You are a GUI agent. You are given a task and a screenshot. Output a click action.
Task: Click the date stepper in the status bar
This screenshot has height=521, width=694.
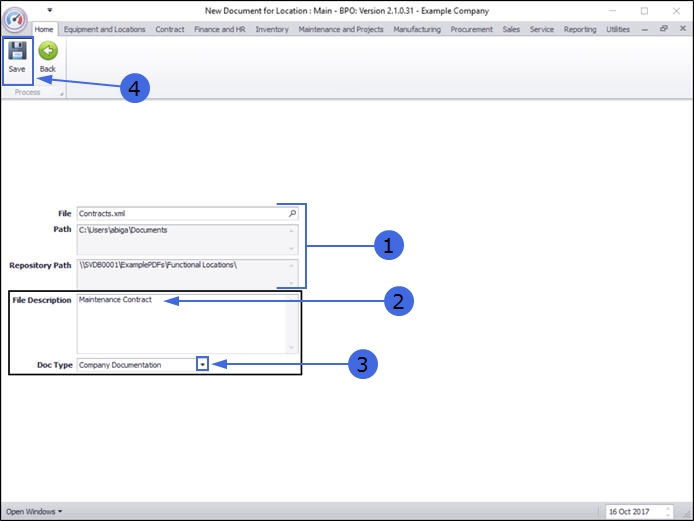(668, 512)
